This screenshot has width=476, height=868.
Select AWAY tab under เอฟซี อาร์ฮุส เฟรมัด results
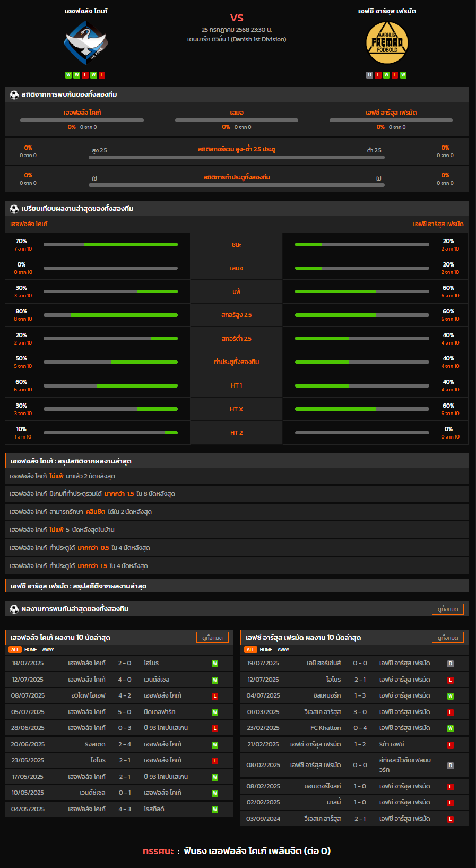pos(284,650)
